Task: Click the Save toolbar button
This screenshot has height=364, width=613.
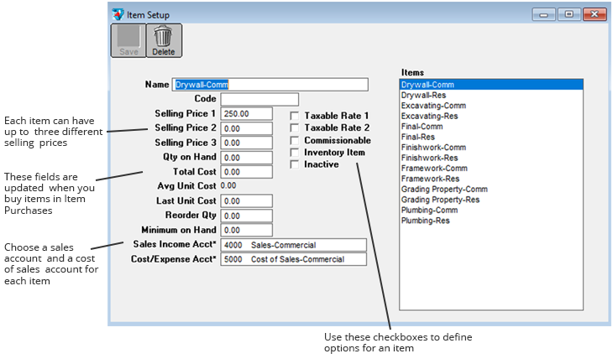Action: (x=128, y=40)
